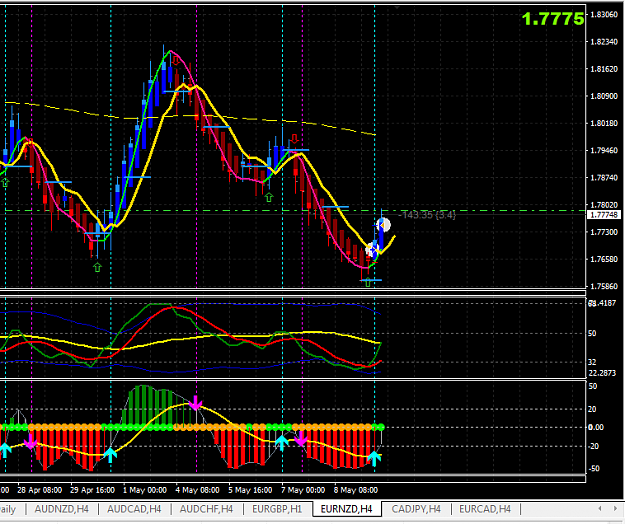This screenshot has height=524, width=625.
Task: Click the 1.76580 price axis label
Action: [x=604, y=259]
